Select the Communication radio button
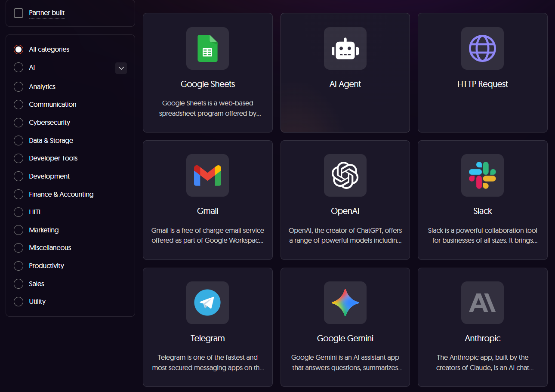Image resolution: width=555 pixels, height=392 pixels. 18,105
